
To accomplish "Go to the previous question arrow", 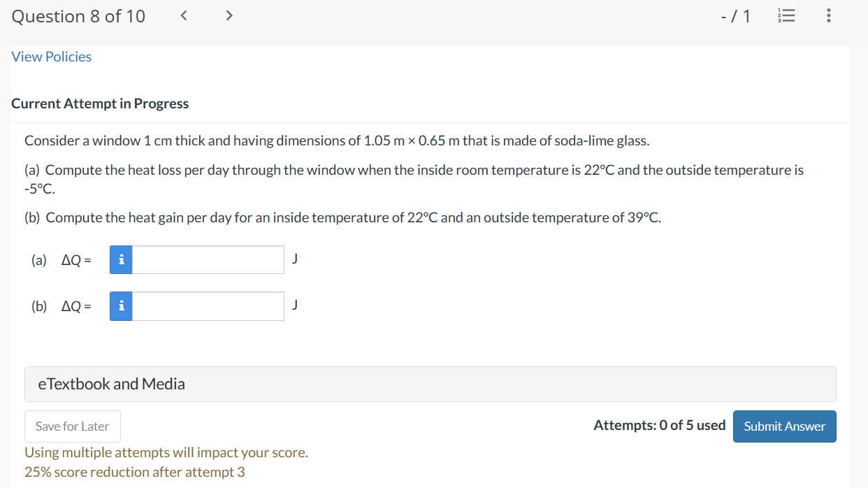I will click(184, 16).
